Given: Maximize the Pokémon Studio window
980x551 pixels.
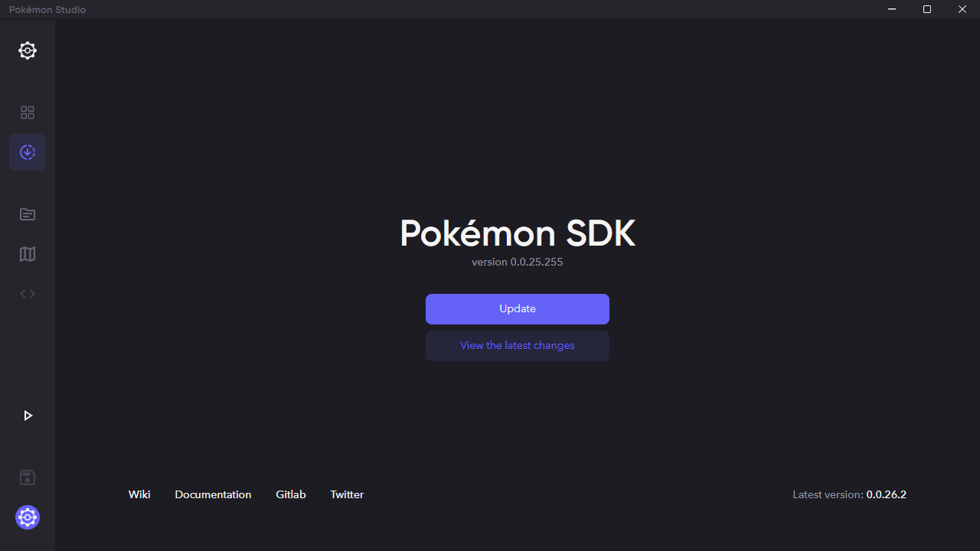Looking at the screenshot, I should [x=927, y=9].
